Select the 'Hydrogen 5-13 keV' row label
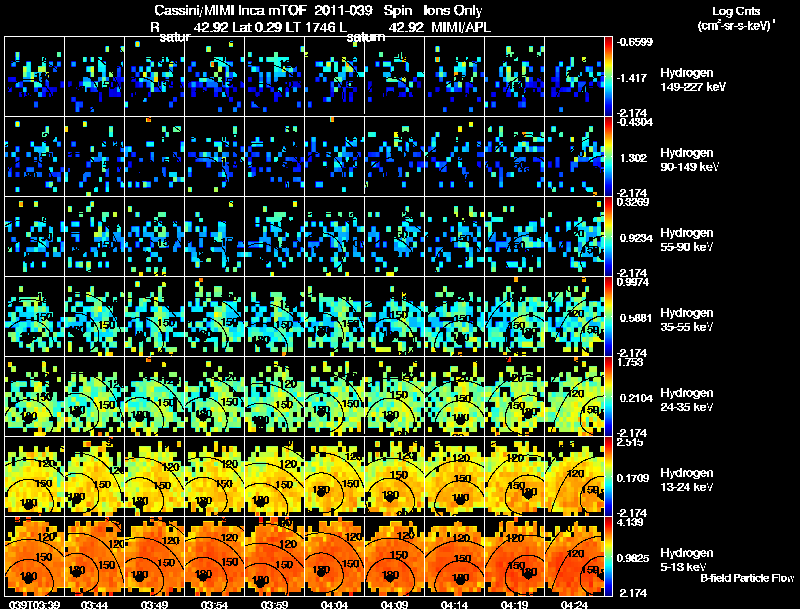 point(687,560)
